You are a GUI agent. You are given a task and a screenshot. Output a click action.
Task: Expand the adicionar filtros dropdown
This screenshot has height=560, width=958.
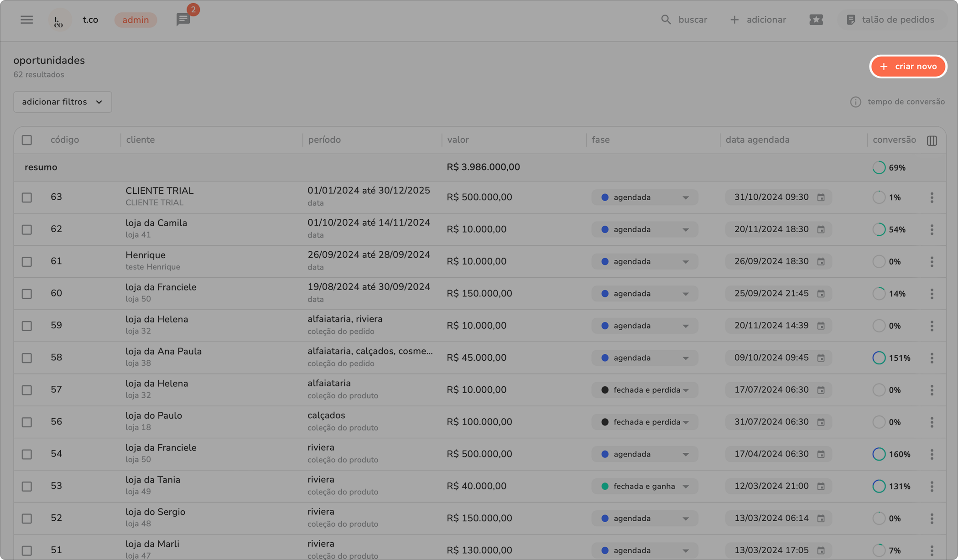(x=62, y=102)
